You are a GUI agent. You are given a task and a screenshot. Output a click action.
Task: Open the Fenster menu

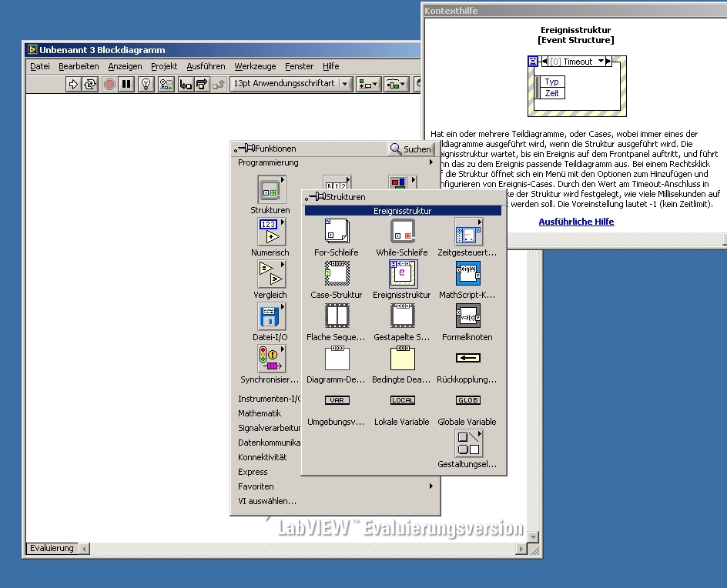[x=299, y=66]
